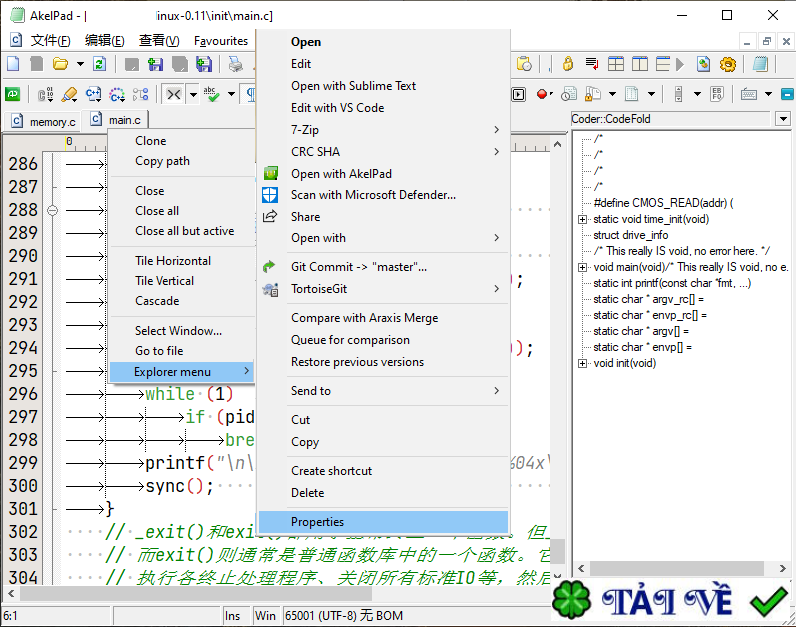
Task: Expand the void init(void) tree node
Action: point(583,363)
